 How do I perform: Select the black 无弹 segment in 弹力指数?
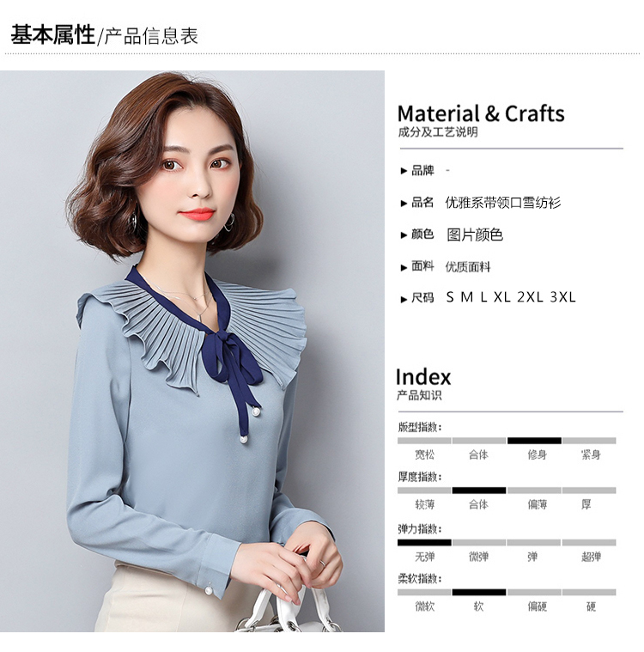point(424,543)
